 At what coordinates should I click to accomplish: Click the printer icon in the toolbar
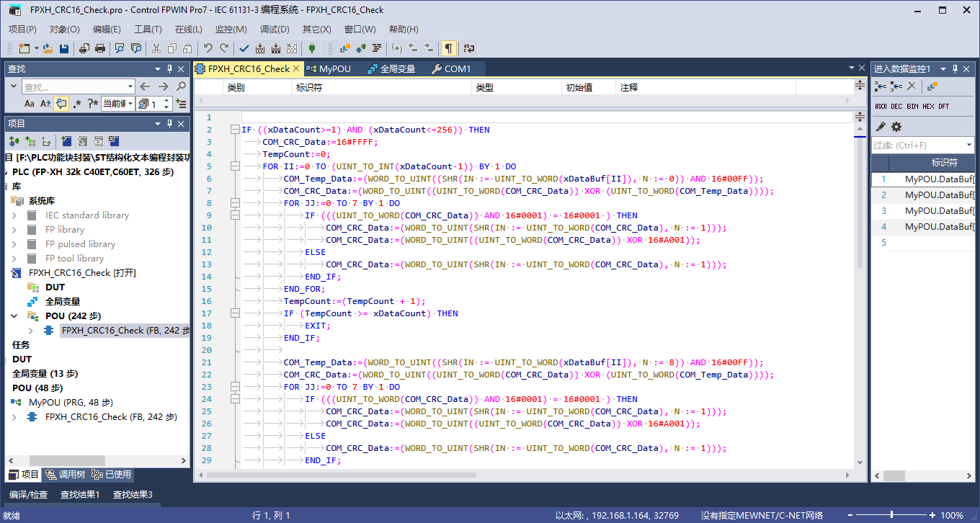point(100,48)
